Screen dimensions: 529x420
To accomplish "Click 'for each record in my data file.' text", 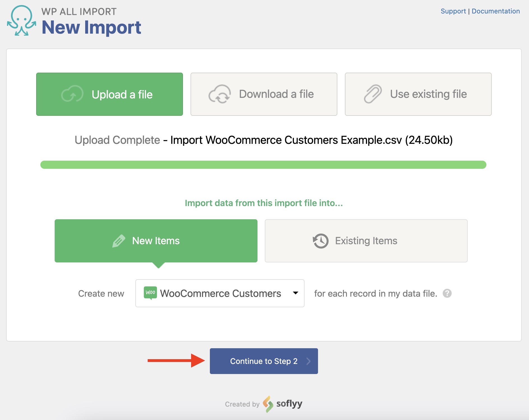I will (x=376, y=294).
